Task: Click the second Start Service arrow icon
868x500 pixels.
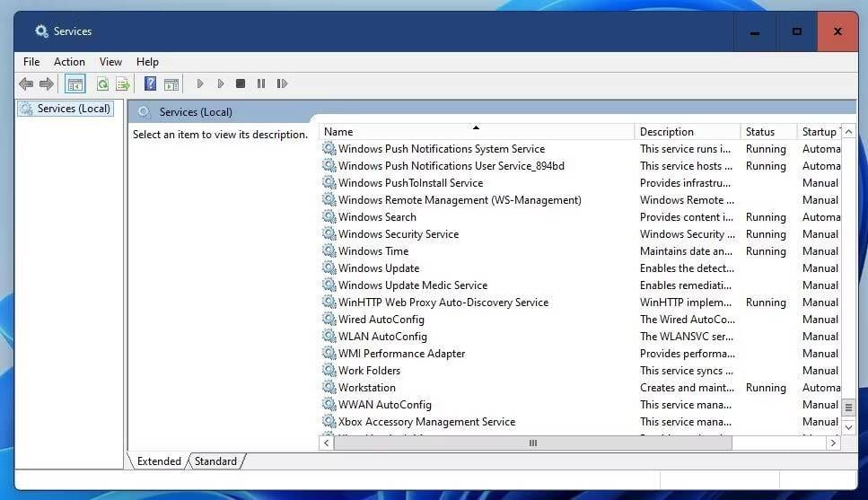Action: 220,83
